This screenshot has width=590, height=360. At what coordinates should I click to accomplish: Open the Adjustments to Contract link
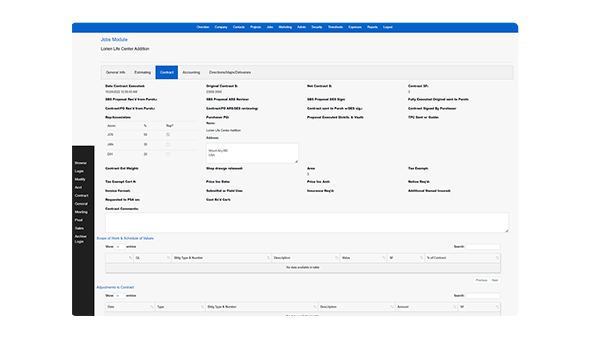pos(115,287)
